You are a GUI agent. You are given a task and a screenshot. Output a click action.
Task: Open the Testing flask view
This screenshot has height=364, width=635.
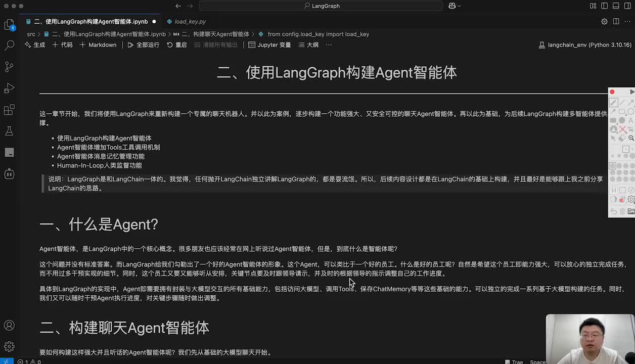pos(9,131)
